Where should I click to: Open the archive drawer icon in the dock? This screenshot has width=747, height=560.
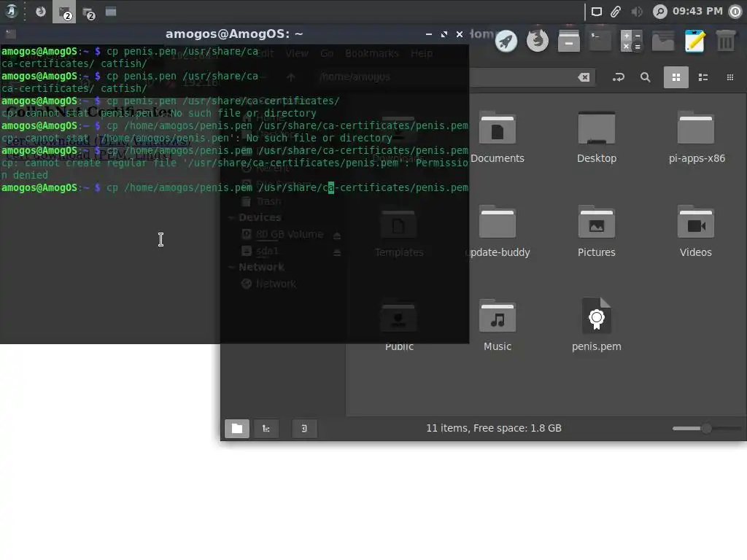(569, 41)
